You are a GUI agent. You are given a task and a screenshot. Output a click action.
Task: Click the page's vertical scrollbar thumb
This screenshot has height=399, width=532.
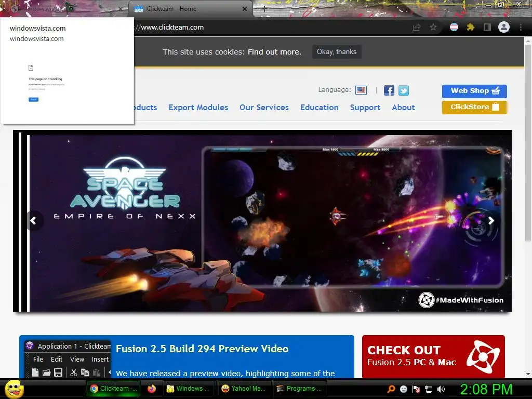(x=528, y=142)
